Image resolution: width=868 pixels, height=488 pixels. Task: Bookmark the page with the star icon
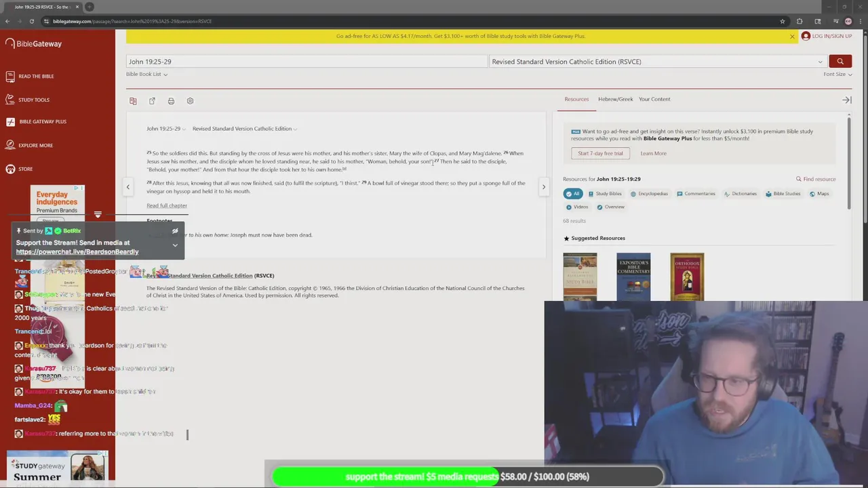click(x=783, y=21)
